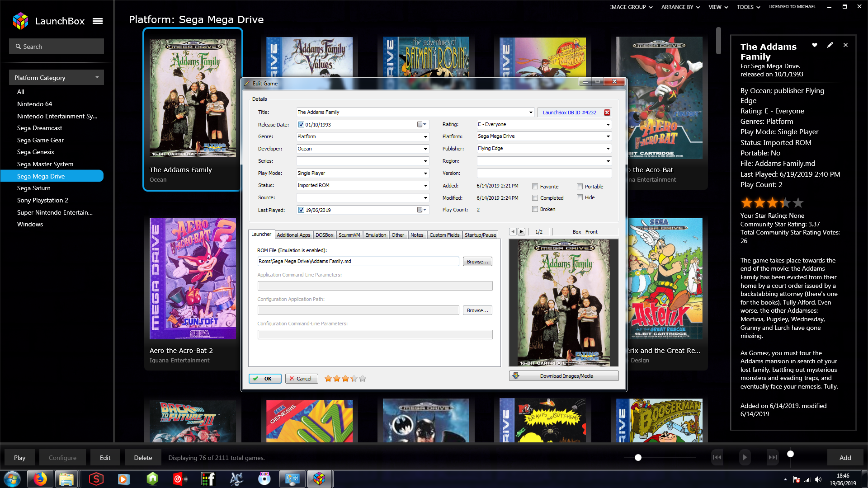Expand the Title dropdown
The width and height of the screenshot is (868, 488).
(x=531, y=112)
